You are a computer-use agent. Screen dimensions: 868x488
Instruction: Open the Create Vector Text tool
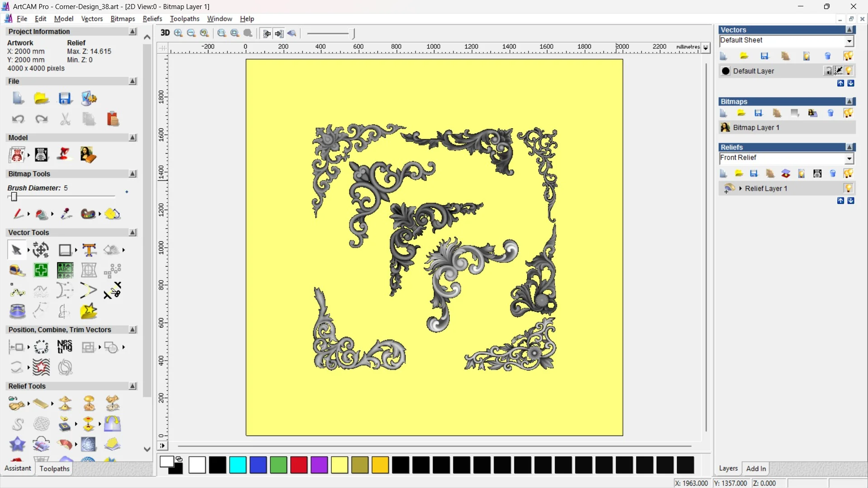pyautogui.click(x=89, y=250)
